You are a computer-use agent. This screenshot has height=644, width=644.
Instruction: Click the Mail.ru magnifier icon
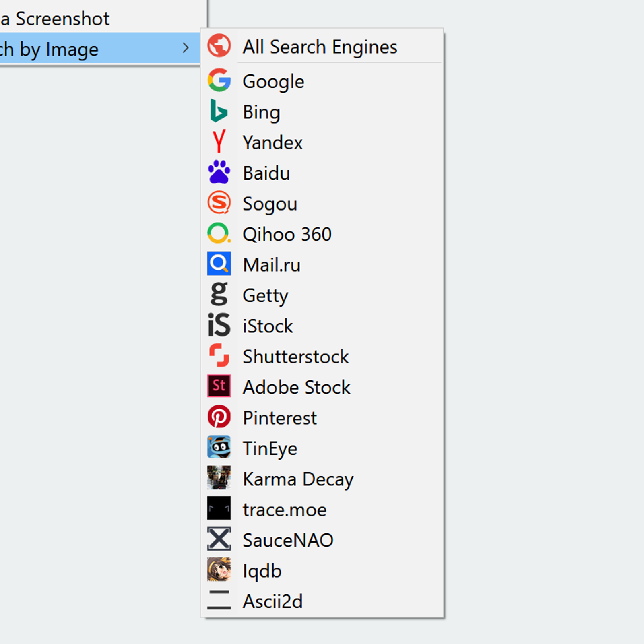click(x=219, y=264)
